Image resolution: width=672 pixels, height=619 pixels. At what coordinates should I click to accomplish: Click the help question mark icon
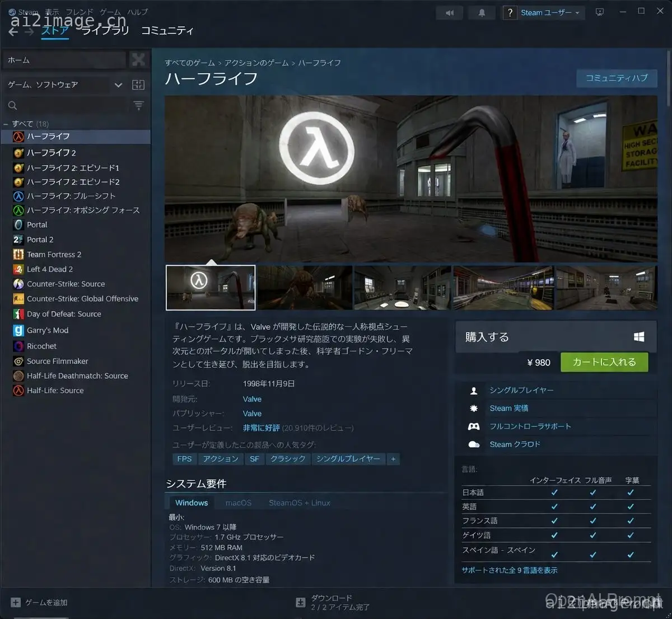coord(510,13)
